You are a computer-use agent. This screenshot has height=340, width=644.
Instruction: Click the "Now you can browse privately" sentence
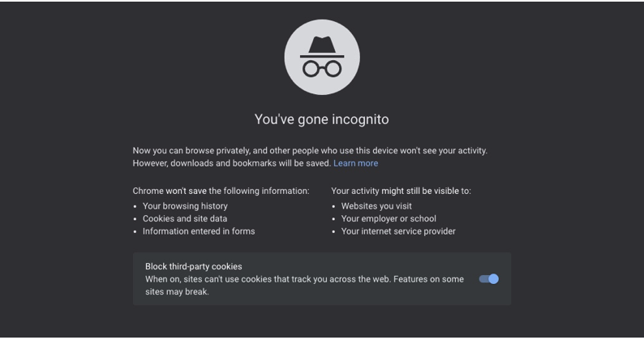point(310,150)
